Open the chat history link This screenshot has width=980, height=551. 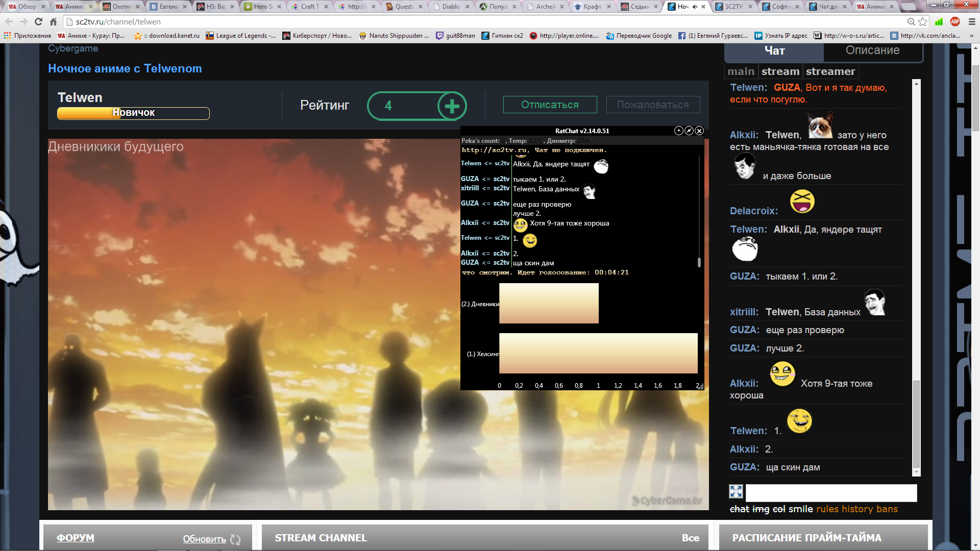(x=857, y=509)
